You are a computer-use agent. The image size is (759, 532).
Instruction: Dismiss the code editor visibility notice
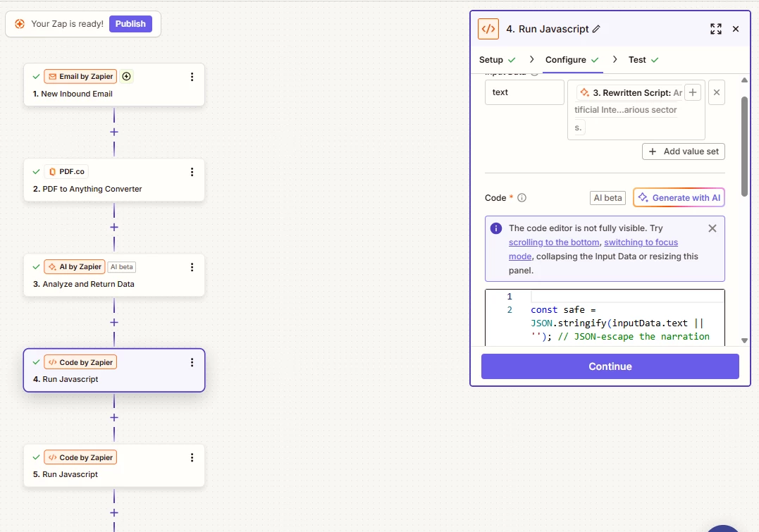[712, 228]
